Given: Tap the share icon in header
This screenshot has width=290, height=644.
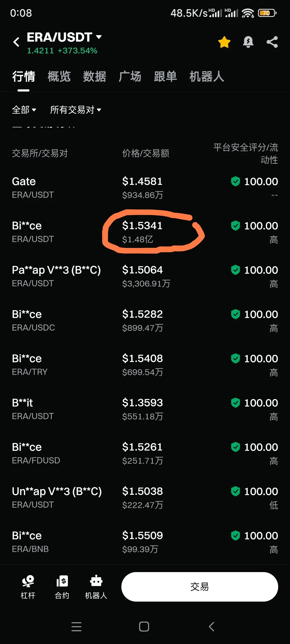Looking at the screenshot, I should pyautogui.click(x=272, y=42).
